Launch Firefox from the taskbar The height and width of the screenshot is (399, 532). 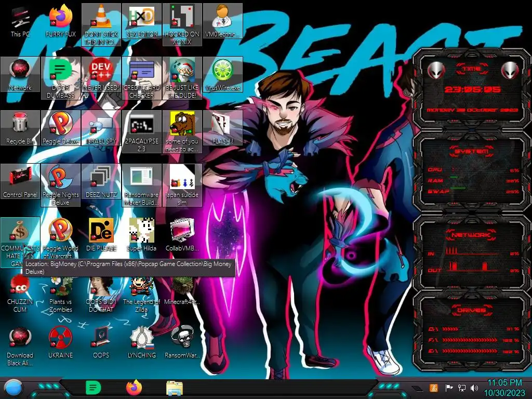(134, 388)
